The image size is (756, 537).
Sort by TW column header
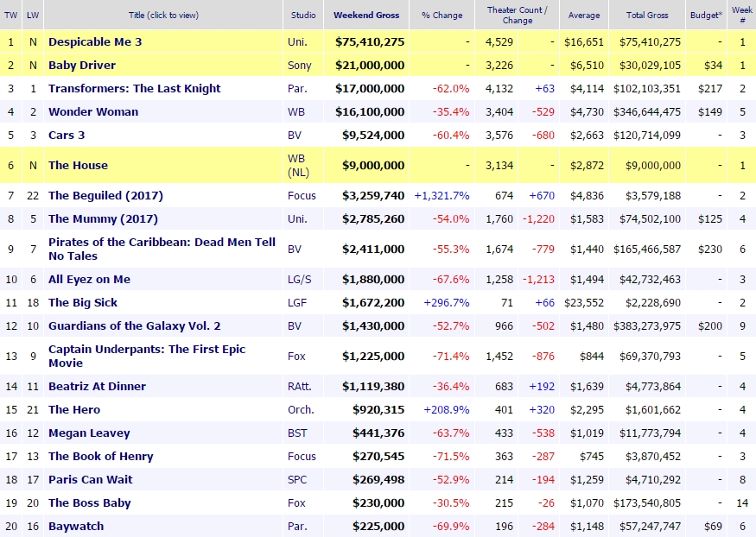(10, 15)
